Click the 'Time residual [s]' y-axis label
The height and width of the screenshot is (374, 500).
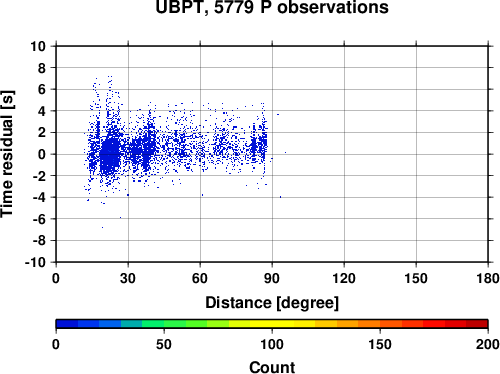point(7,154)
